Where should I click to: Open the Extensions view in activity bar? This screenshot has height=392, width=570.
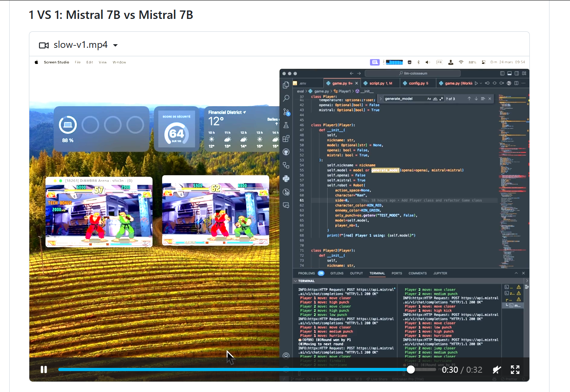click(286, 138)
